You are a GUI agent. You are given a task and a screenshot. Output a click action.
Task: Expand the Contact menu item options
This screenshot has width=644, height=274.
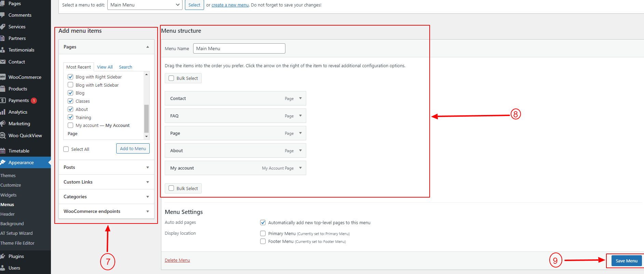click(x=300, y=98)
